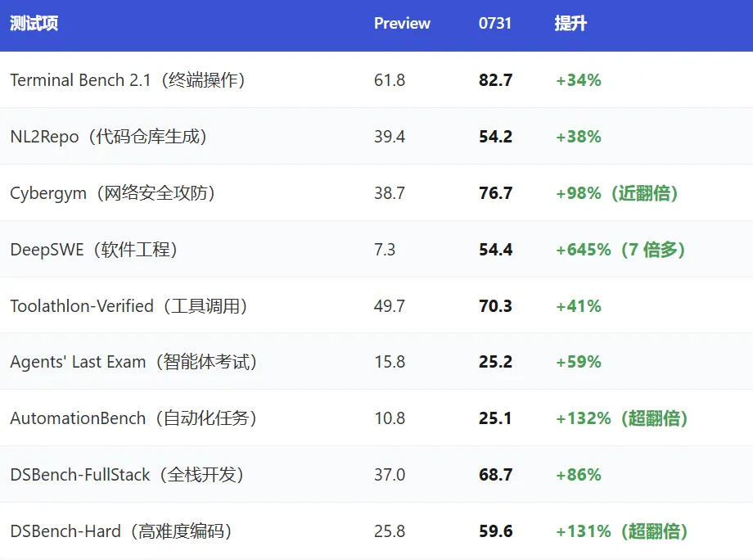The width and height of the screenshot is (753, 560).
Task: Click the Preview value 39.4
Action: [x=390, y=137]
